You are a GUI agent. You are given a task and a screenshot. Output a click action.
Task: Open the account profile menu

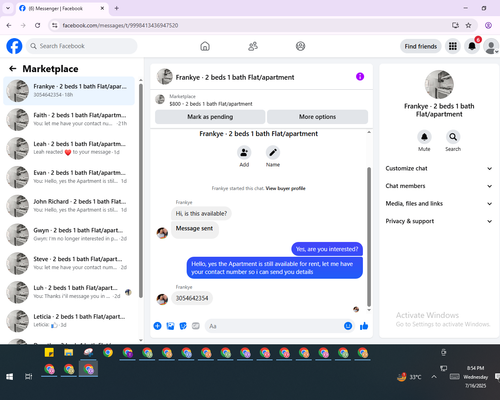[x=491, y=46]
